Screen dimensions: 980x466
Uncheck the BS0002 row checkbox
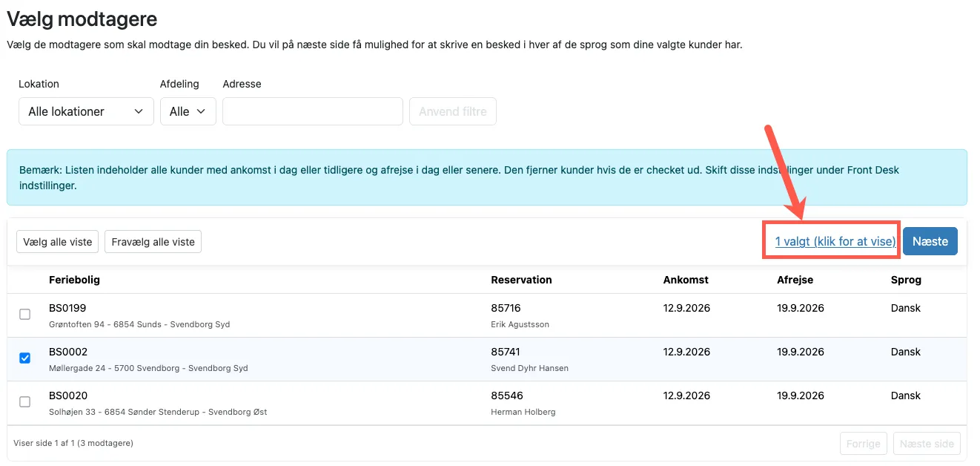pos(24,358)
